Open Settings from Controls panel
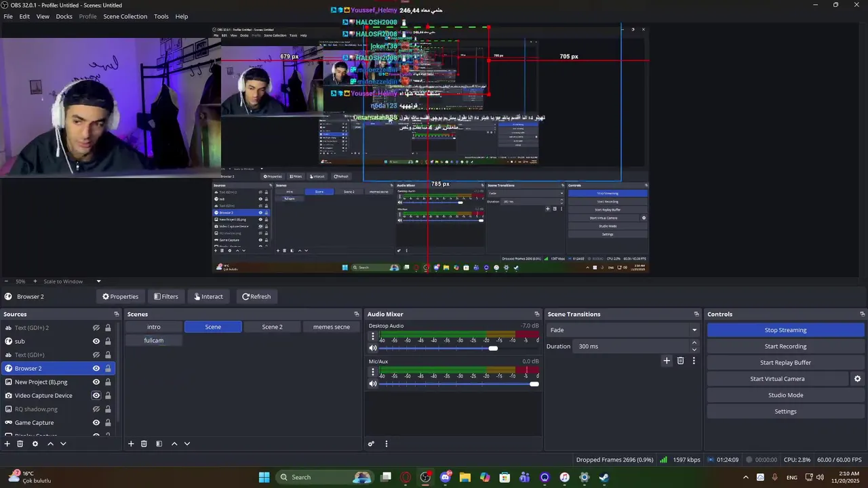Image resolution: width=868 pixels, height=488 pixels. (x=785, y=411)
